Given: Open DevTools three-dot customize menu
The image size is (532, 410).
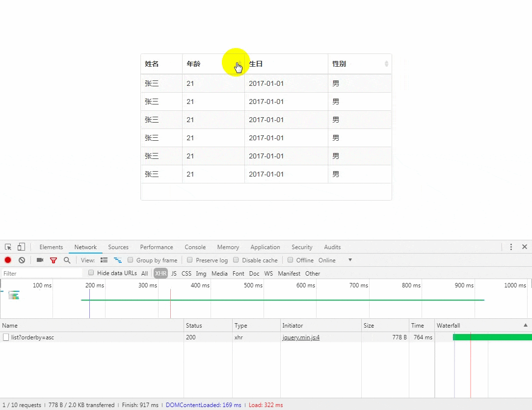Looking at the screenshot, I should coord(511,247).
